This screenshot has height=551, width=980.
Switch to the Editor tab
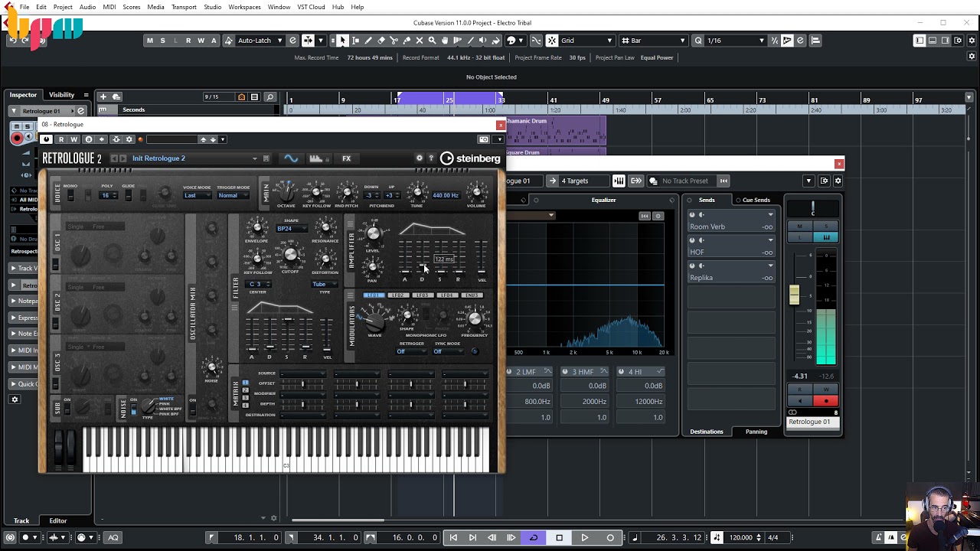[58, 521]
